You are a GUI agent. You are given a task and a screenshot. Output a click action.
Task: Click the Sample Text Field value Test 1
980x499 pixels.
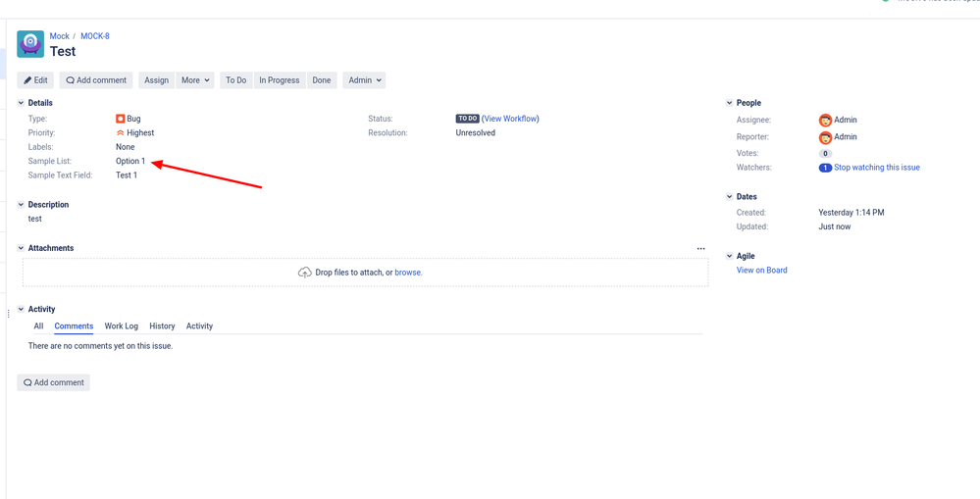tap(127, 175)
